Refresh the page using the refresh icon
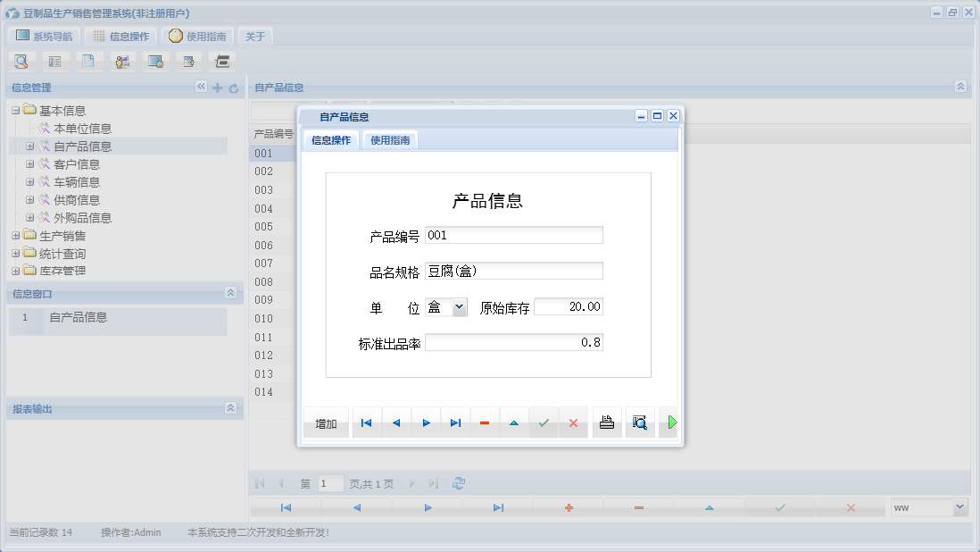This screenshot has height=552, width=980. 459,483
